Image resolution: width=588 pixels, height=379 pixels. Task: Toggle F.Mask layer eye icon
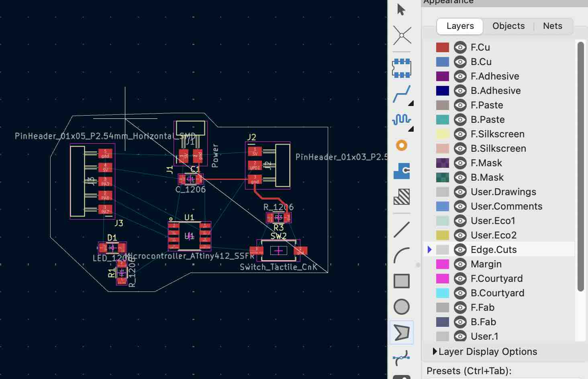tap(460, 163)
